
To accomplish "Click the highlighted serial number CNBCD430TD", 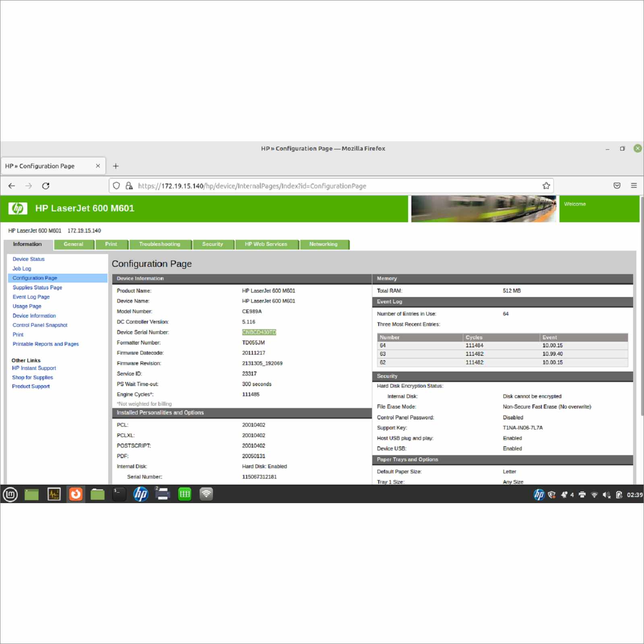I will (259, 332).
